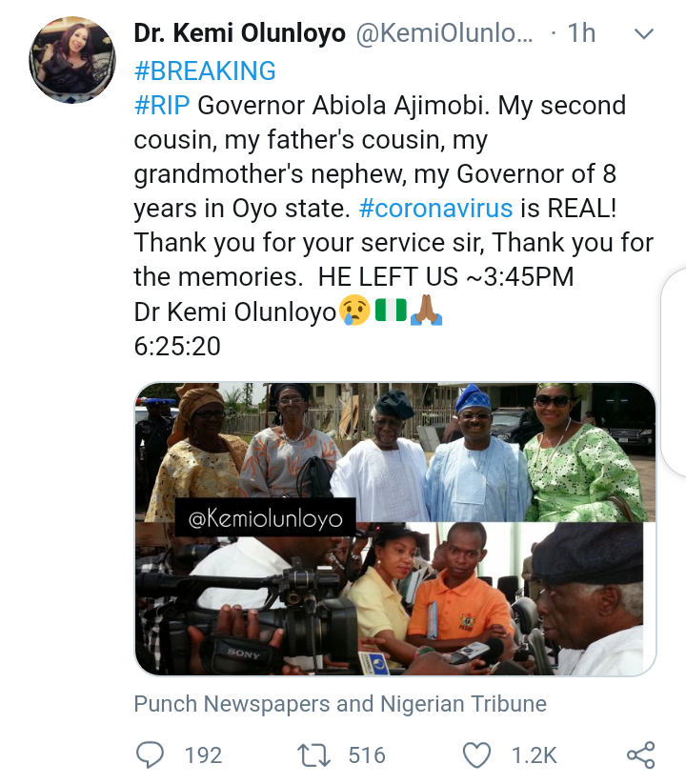Tap the 192 replies count
This screenshot has height=784, width=686.
(203, 755)
